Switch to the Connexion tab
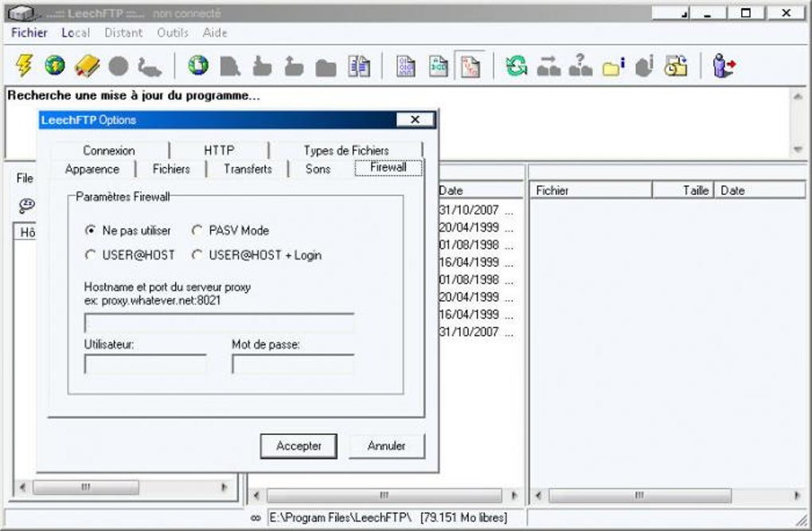This screenshot has width=812, height=531. (109, 150)
